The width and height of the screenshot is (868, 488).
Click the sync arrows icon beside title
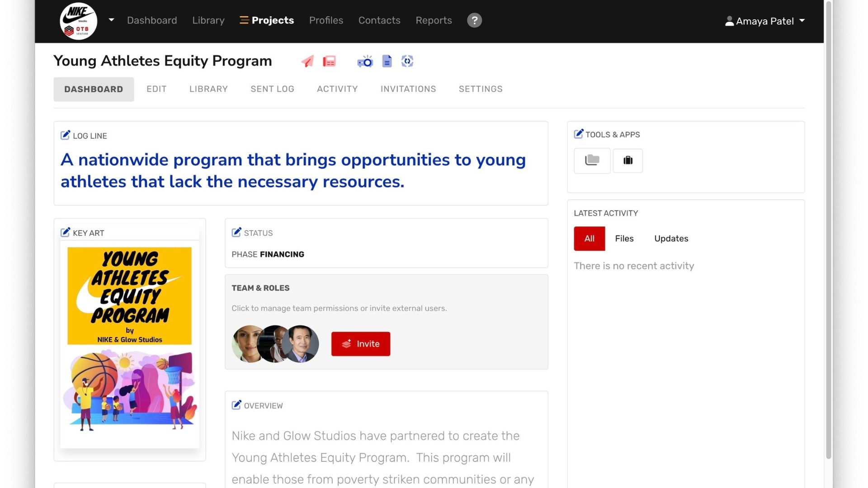click(407, 61)
